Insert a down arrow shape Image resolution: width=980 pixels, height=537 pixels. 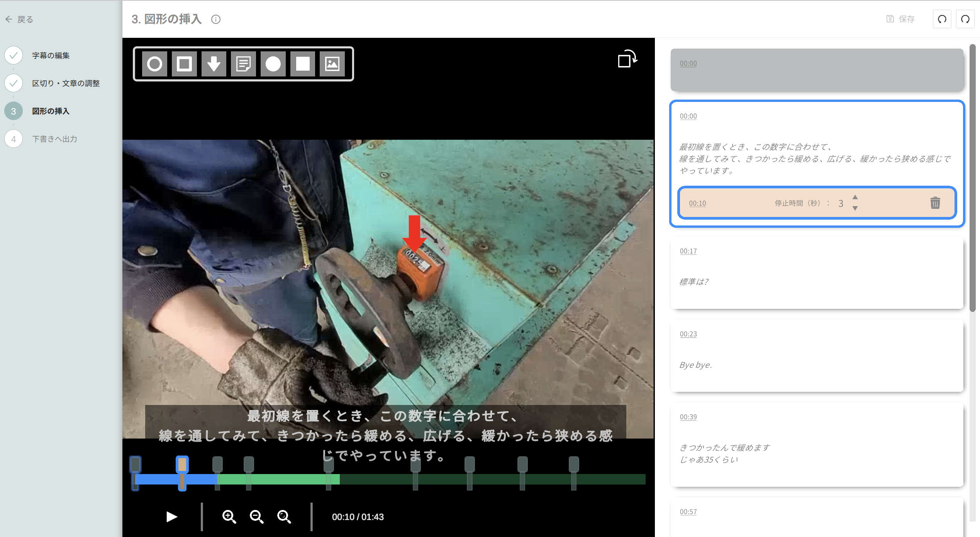214,64
